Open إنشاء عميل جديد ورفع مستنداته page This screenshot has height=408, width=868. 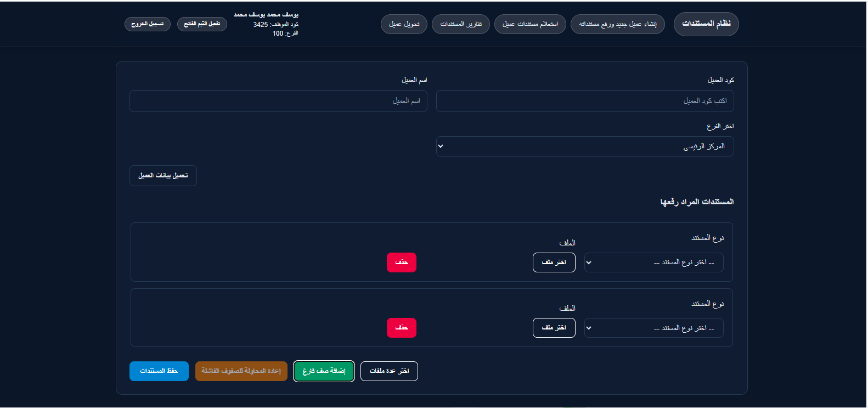[x=618, y=24]
